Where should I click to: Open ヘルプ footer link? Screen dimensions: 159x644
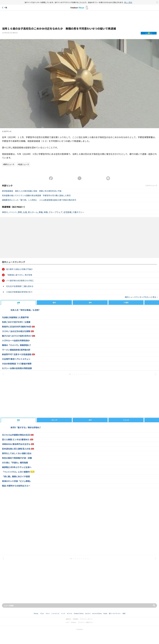point(67,622)
